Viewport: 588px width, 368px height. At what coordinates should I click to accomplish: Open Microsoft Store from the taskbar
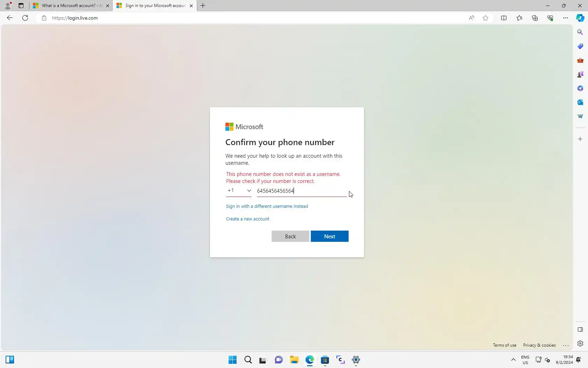point(325,360)
